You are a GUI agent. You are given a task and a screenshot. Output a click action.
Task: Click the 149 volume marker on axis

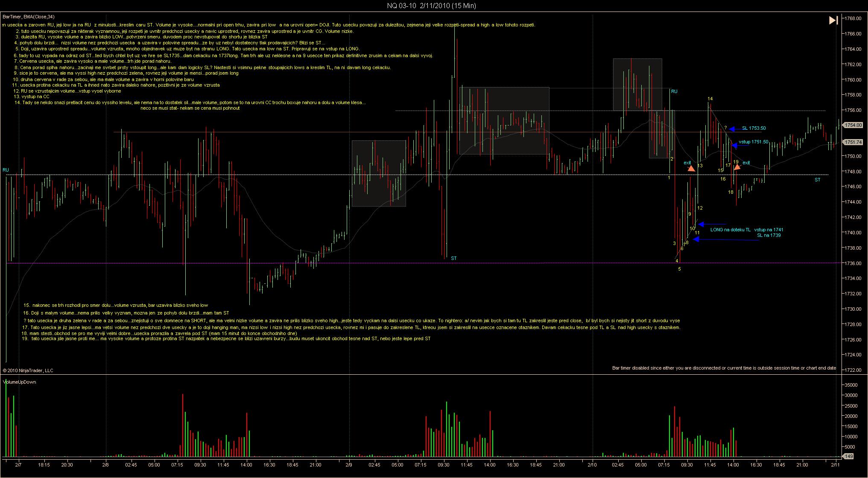click(848, 456)
